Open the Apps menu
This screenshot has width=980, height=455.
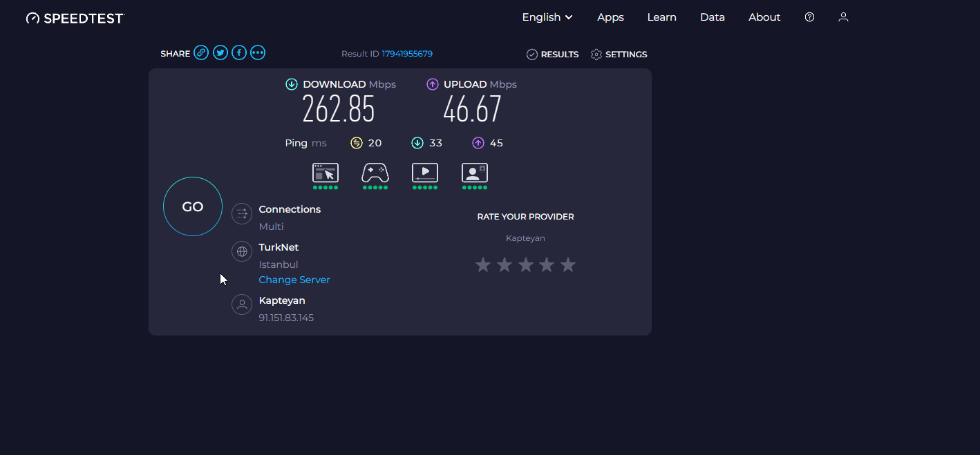(x=610, y=17)
